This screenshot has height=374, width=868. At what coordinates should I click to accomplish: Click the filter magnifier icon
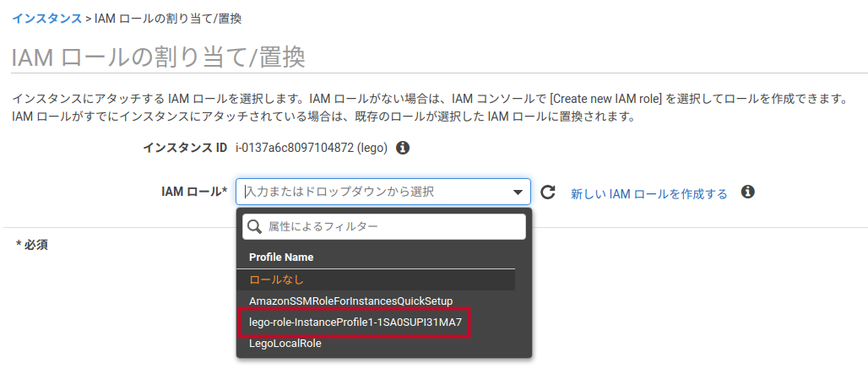[x=255, y=227]
